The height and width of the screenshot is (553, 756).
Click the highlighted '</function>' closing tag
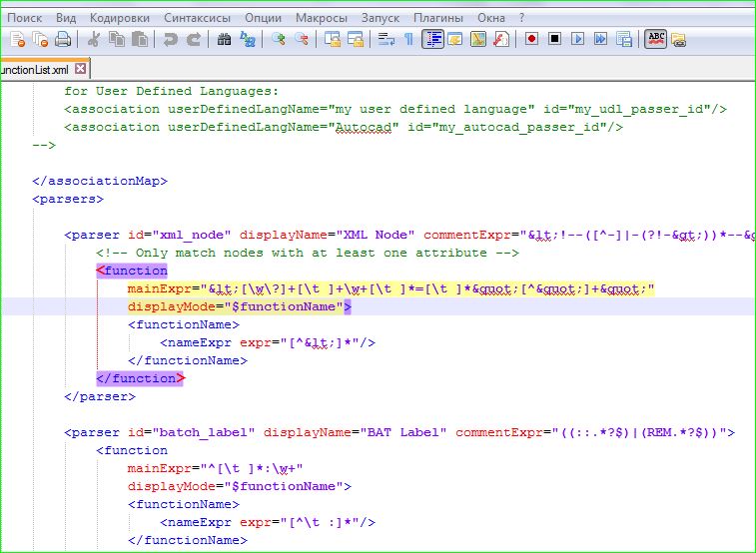[140, 378]
